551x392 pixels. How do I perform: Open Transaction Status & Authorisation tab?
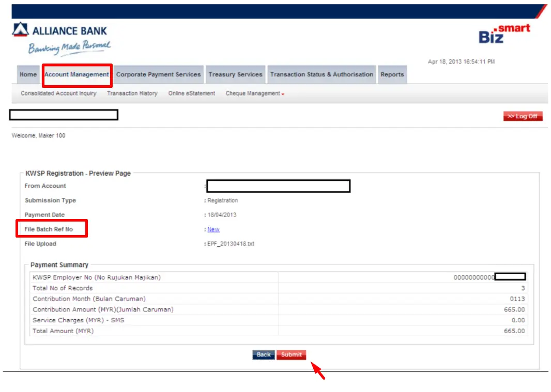322,74
